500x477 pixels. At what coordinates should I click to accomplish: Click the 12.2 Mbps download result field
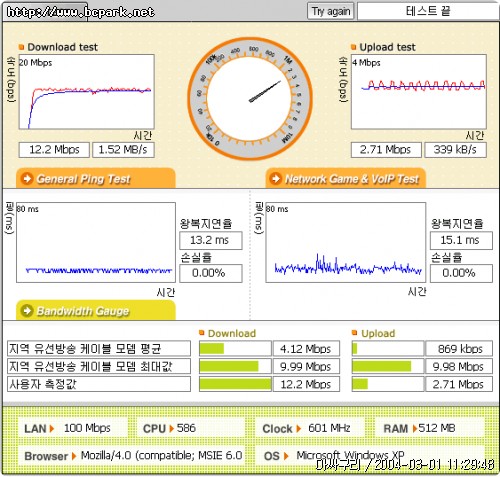click(54, 150)
